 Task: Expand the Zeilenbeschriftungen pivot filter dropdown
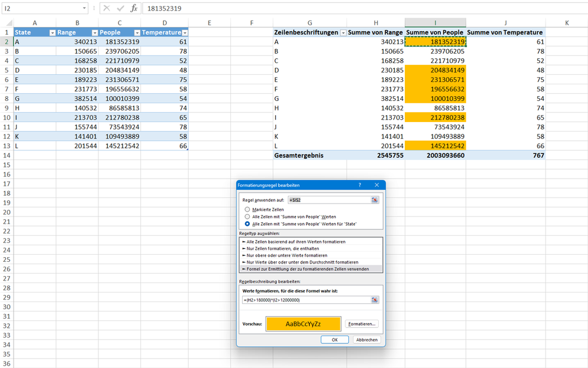click(343, 33)
